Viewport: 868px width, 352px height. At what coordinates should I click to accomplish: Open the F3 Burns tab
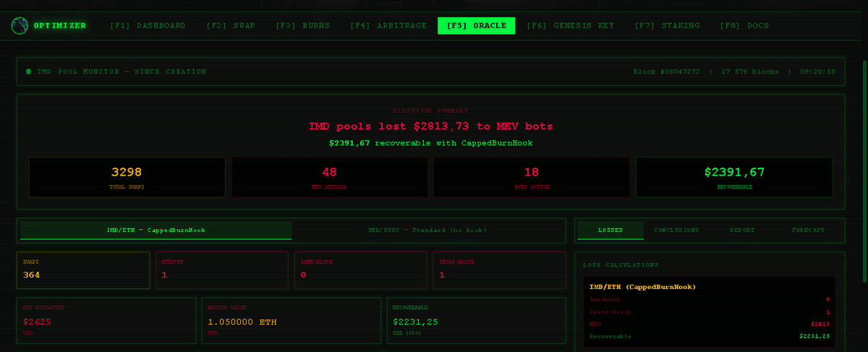pos(302,26)
